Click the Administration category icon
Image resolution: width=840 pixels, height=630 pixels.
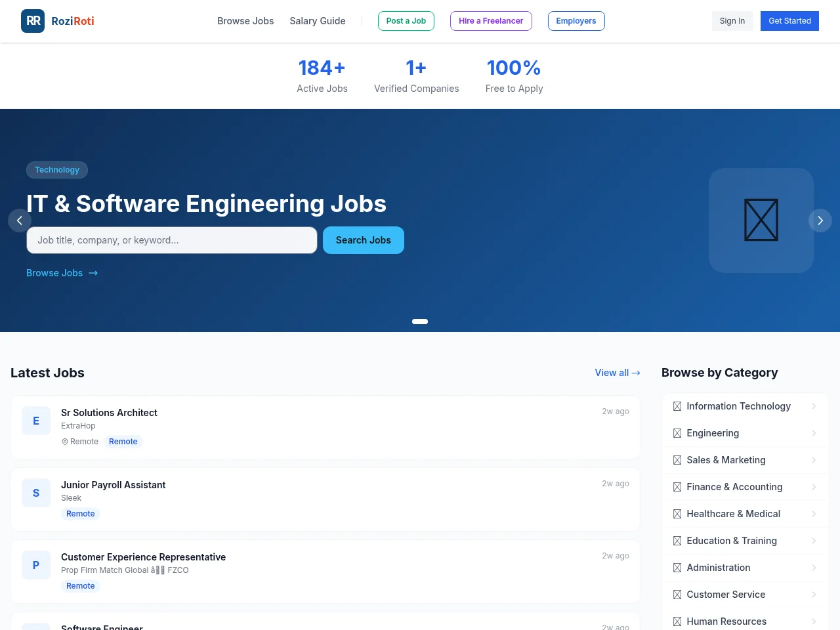677,568
